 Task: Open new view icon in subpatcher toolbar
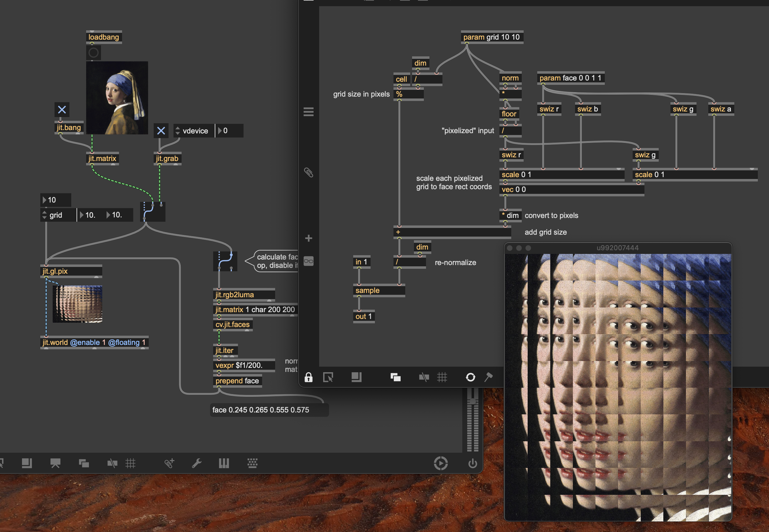(x=357, y=377)
